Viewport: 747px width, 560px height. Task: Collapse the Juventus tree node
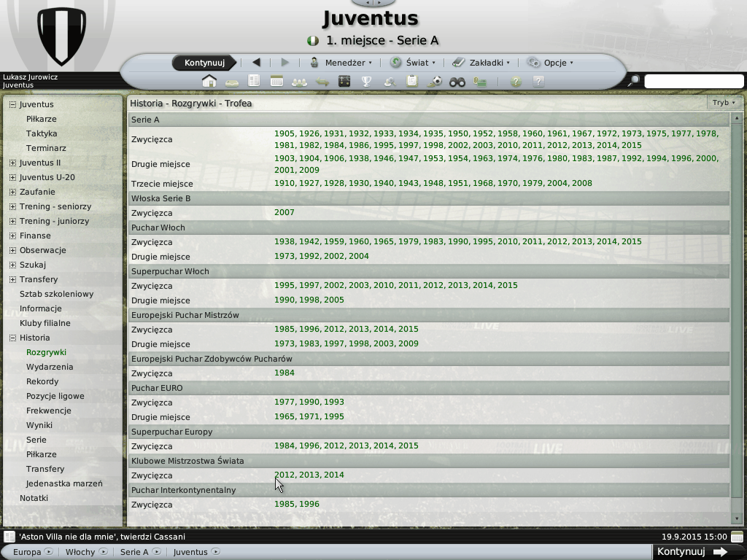click(12, 104)
